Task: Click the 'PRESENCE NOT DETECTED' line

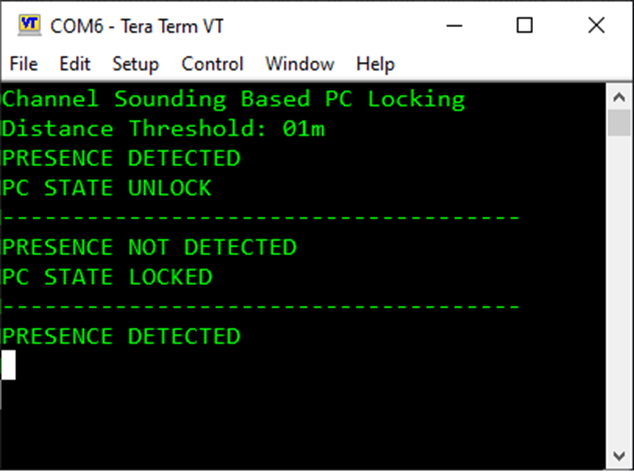Action: [x=149, y=247]
